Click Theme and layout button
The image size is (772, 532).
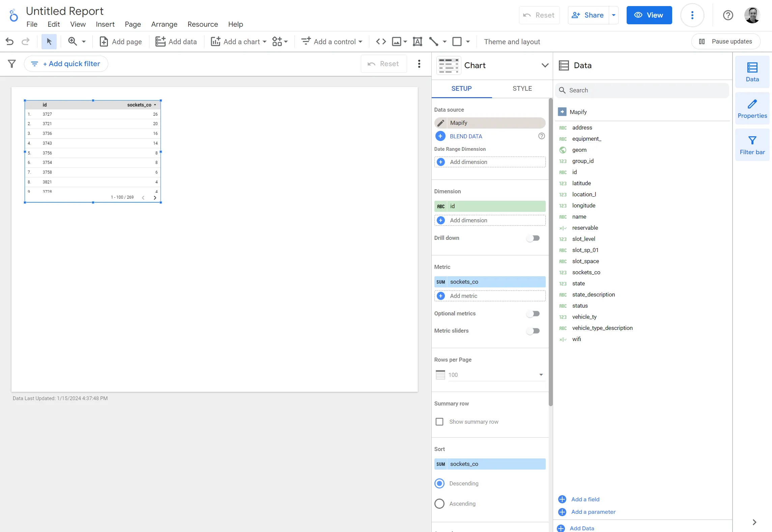(512, 42)
